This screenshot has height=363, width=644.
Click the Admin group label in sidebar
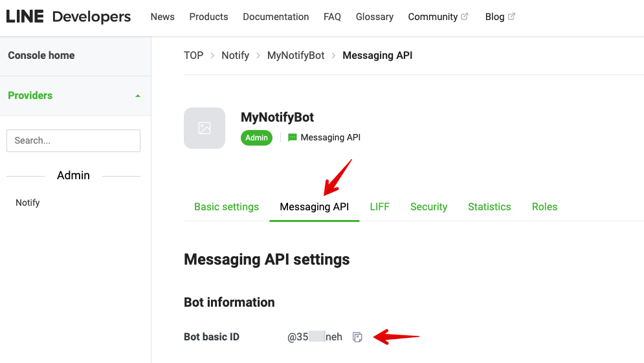tap(73, 175)
